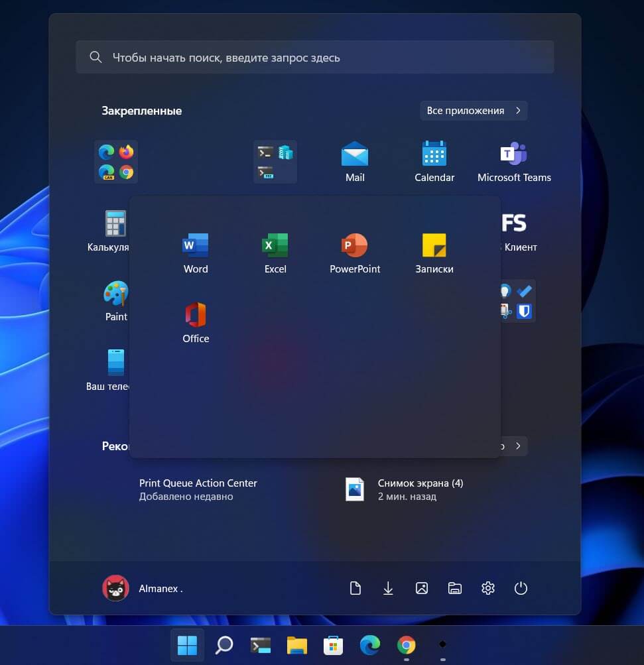Open Google Chrome from the taskbar
This screenshot has width=644, height=665.
pyautogui.click(x=406, y=645)
